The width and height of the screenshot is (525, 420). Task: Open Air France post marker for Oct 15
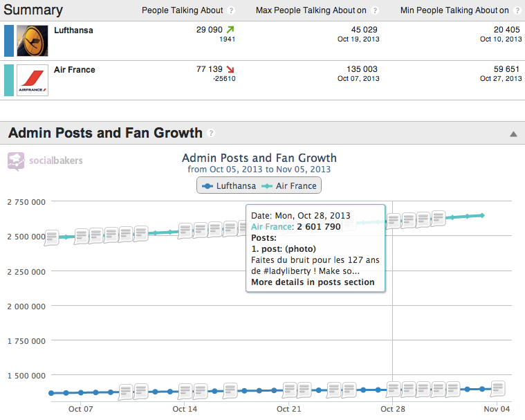click(x=200, y=230)
